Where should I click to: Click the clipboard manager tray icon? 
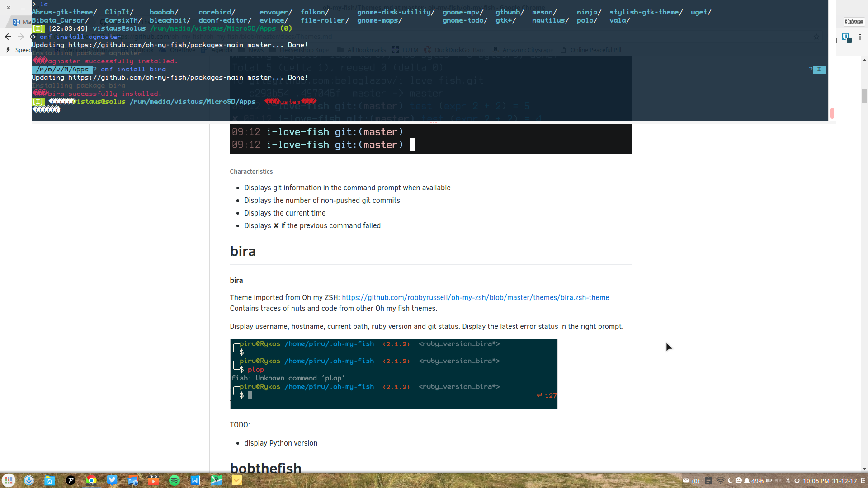pos(708,481)
